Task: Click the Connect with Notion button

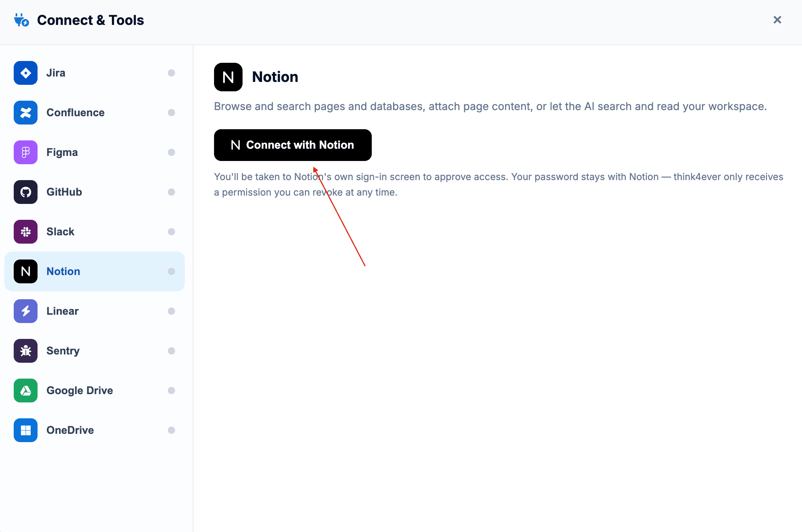Action: (x=293, y=145)
